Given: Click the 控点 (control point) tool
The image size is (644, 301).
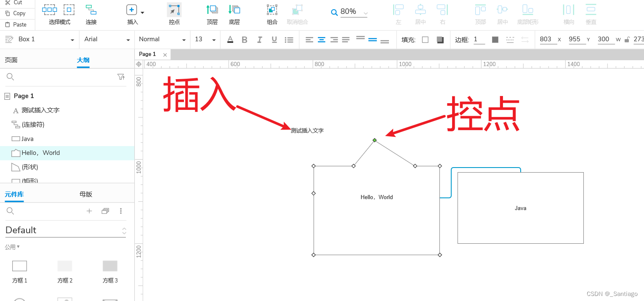Looking at the screenshot, I should tap(174, 13).
